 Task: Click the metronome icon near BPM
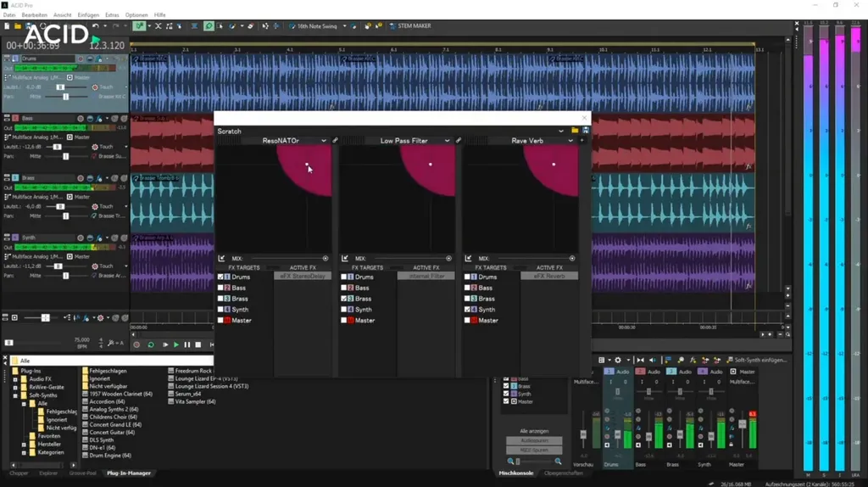112,343
